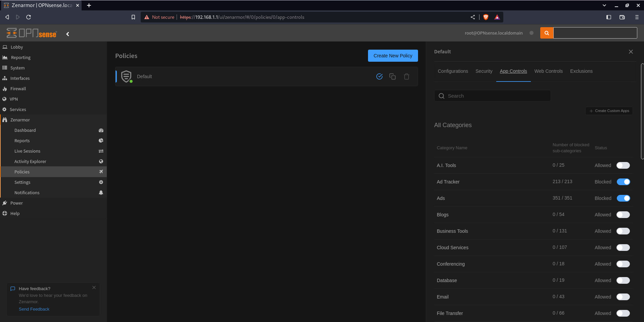Image resolution: width=644 pixels, height=322 pixels.
Task: Expand the Power menu in sidebar
Action: point(53,203)
